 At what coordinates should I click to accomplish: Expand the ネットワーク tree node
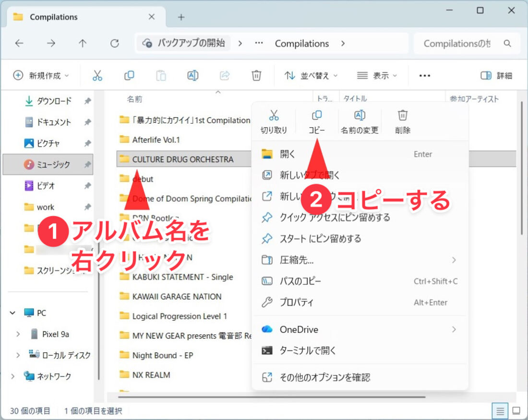click(x=12, y=376)
